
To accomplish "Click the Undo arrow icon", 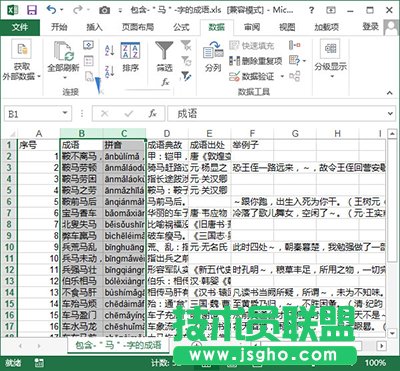I will 51,10.
